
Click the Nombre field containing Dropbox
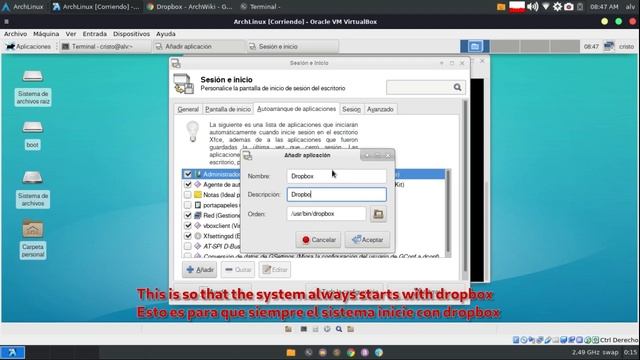click(336, 176)
